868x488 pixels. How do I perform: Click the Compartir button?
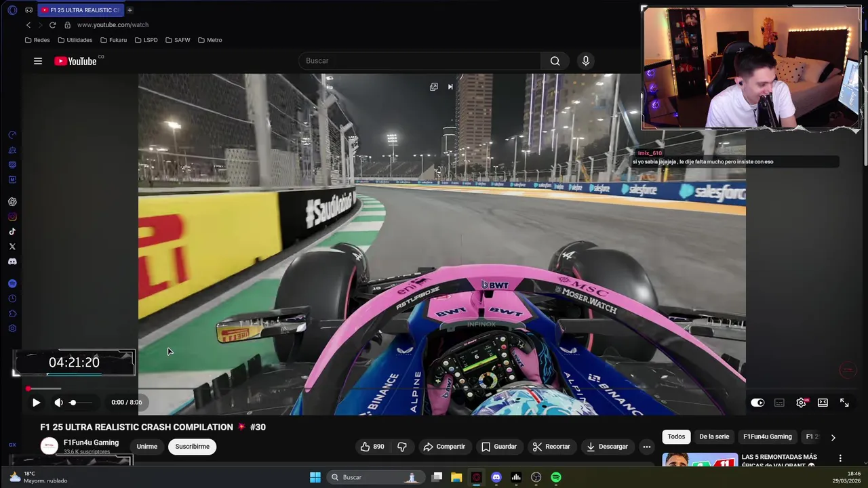444,447
